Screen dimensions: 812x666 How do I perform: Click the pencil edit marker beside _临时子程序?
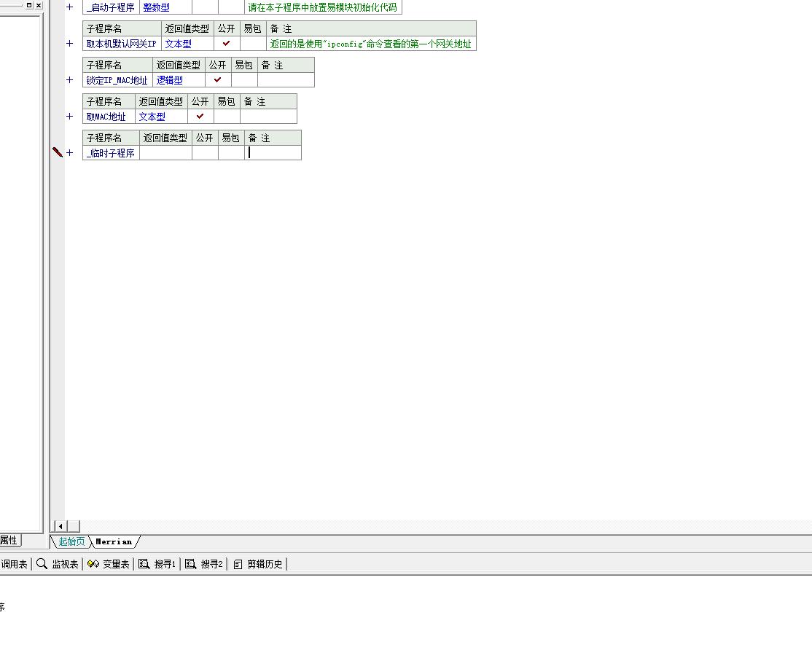(x=58, y=152)
